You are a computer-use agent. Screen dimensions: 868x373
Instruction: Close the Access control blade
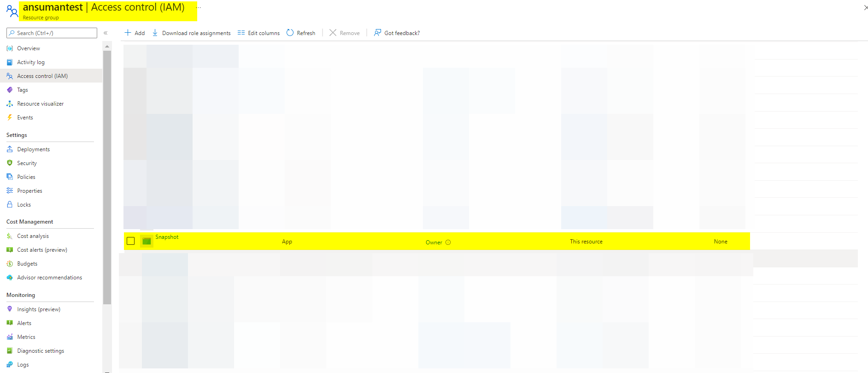click(x=866, y=7)
